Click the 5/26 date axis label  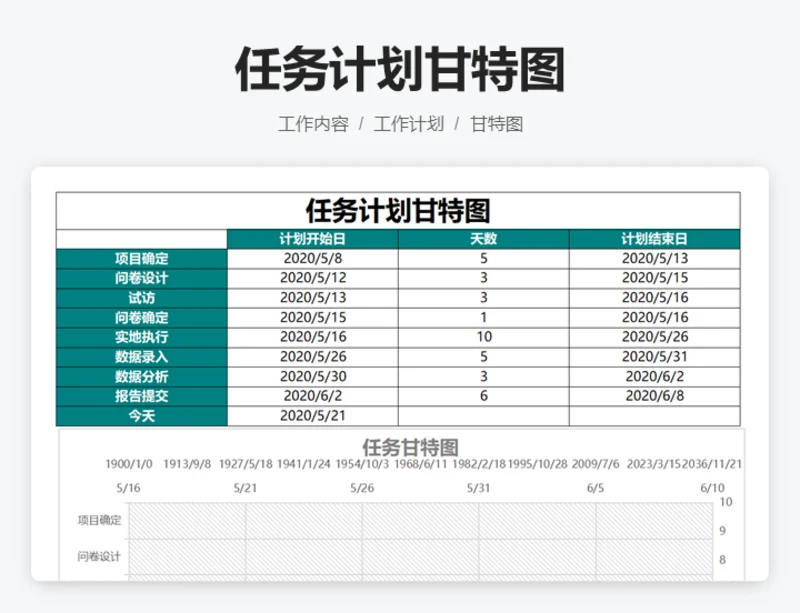pos(362,488)
